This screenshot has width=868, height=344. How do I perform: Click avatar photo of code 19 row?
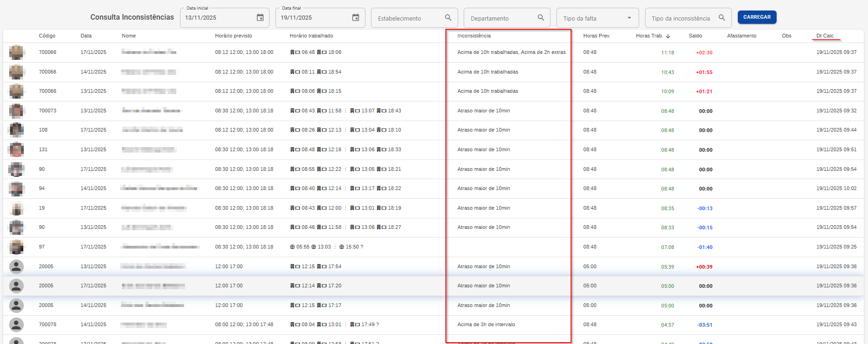coord(16,208)
